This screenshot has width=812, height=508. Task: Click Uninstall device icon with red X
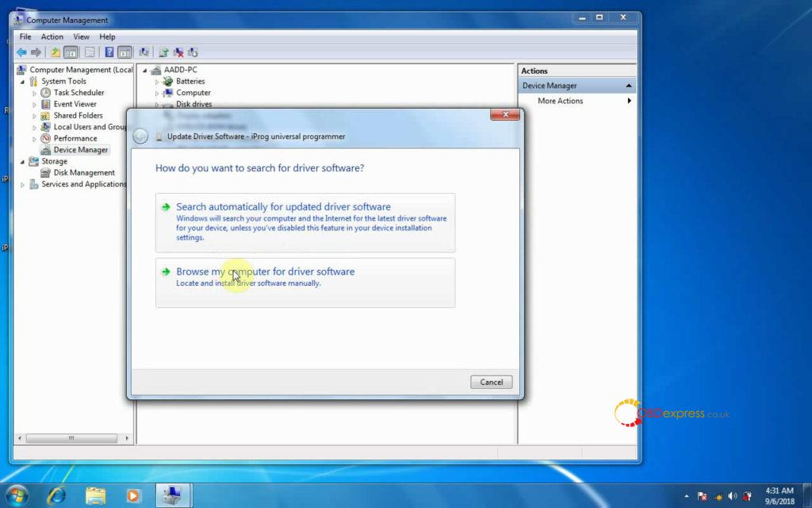tap(178, 52)
